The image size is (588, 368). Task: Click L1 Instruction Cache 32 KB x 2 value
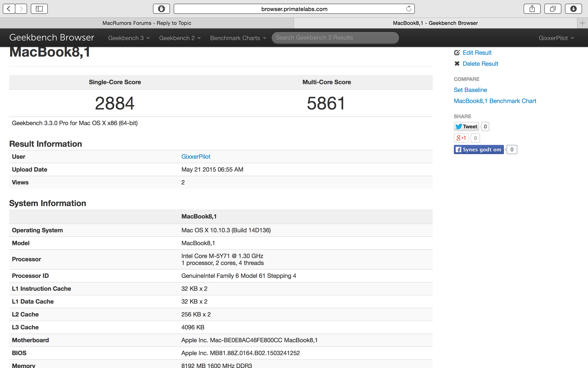[194, 288]
